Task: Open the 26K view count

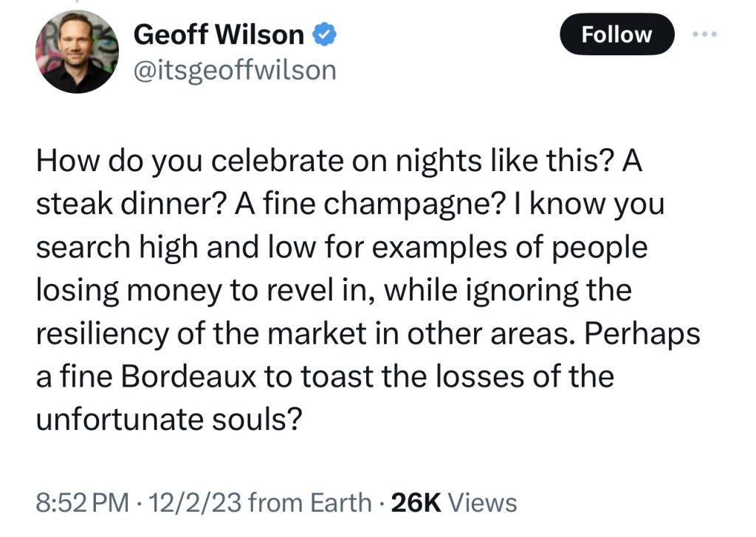Action: point(416,503)
